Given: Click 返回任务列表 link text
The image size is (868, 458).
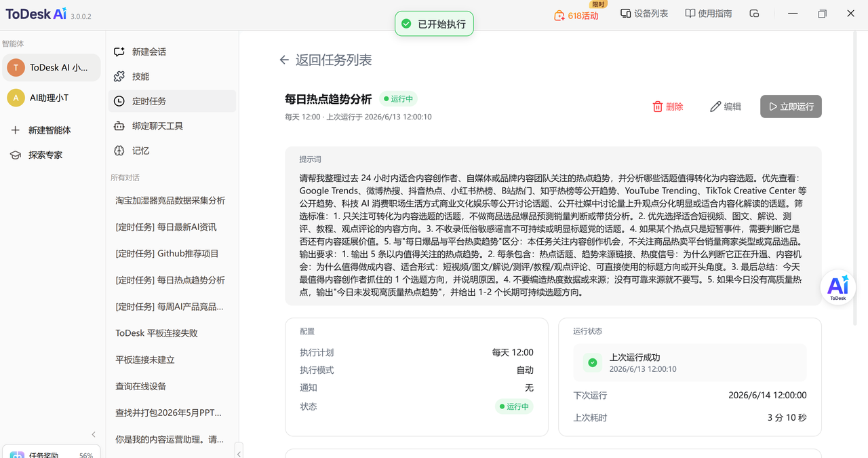Looking at the screenshot, I should click(334, 60).
